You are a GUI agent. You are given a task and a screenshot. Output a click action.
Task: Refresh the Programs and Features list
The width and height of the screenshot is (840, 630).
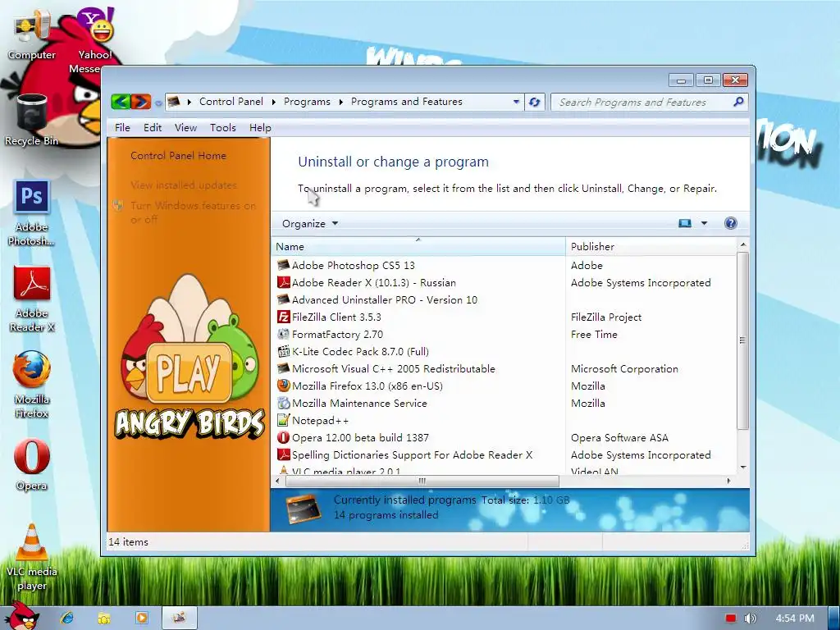point(534,102)
